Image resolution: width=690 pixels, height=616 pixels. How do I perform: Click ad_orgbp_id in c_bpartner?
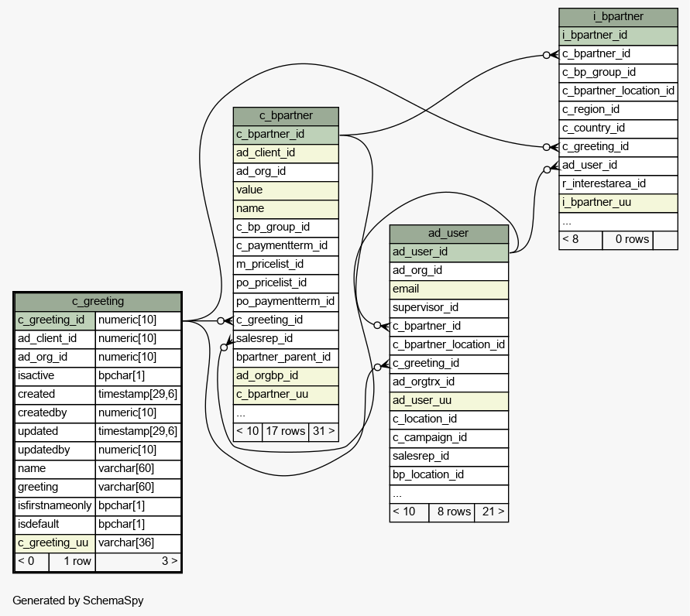point(286,376)
